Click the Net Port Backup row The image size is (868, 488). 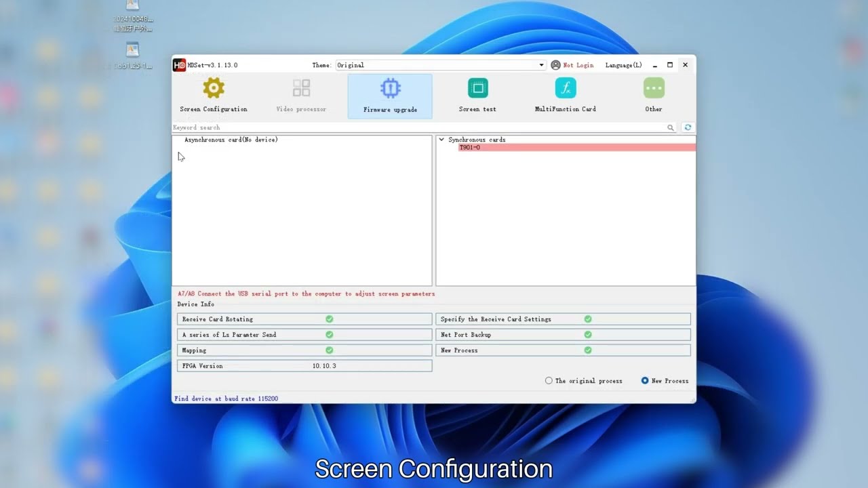coord(563,334)
